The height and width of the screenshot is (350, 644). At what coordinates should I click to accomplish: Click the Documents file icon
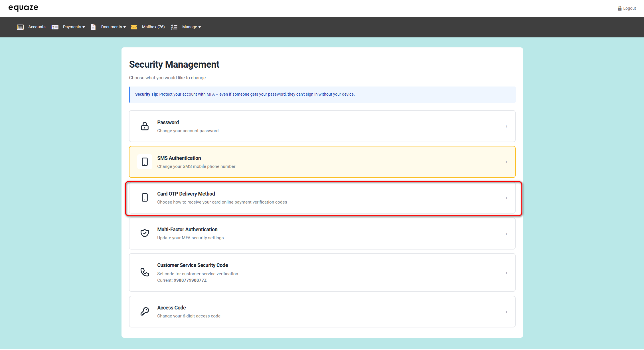(x=93, y=27)
